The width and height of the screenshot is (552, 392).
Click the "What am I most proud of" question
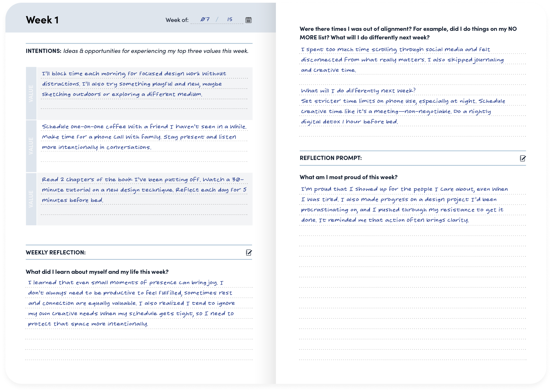348,177
